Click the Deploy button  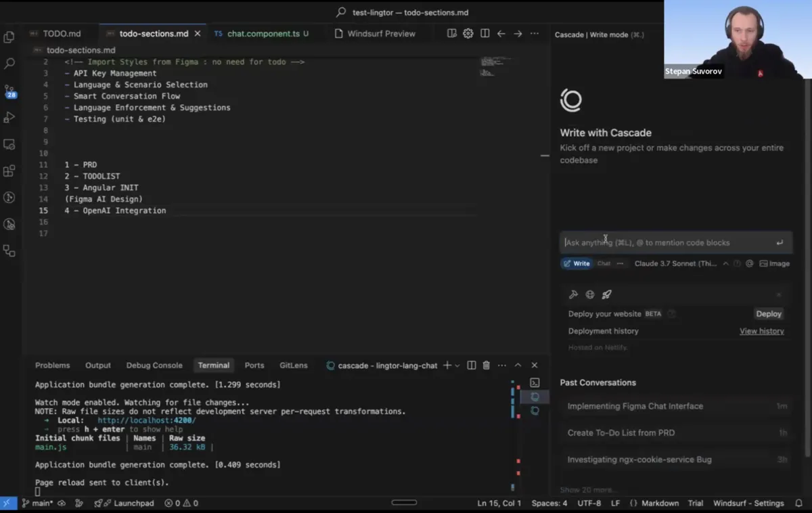[x=769, y=314]
